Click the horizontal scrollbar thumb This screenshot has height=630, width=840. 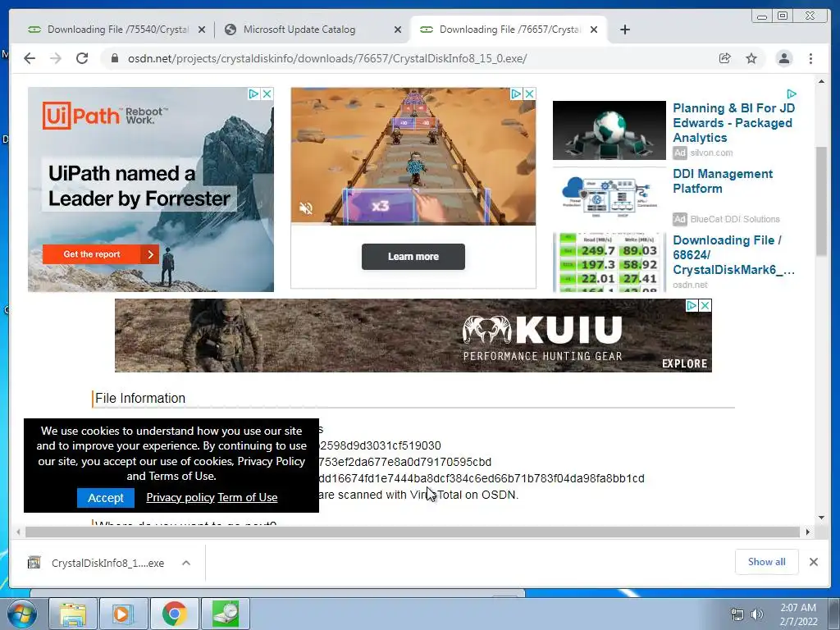coord(413,532)
